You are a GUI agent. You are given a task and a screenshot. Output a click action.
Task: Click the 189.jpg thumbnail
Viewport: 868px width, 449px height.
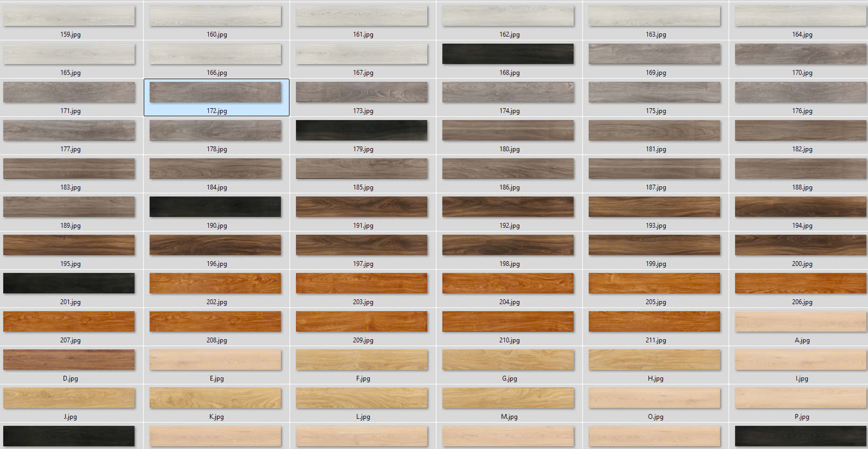69,207
